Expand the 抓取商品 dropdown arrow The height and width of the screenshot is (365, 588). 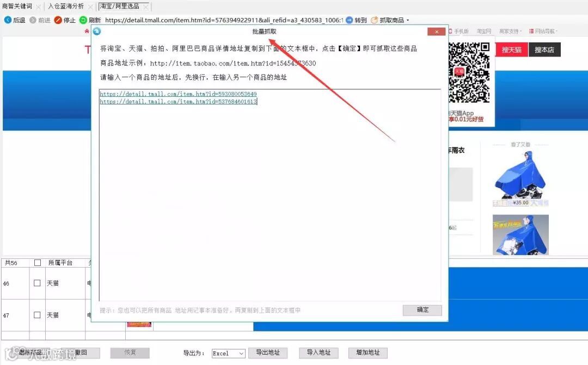tap(408, 20)
